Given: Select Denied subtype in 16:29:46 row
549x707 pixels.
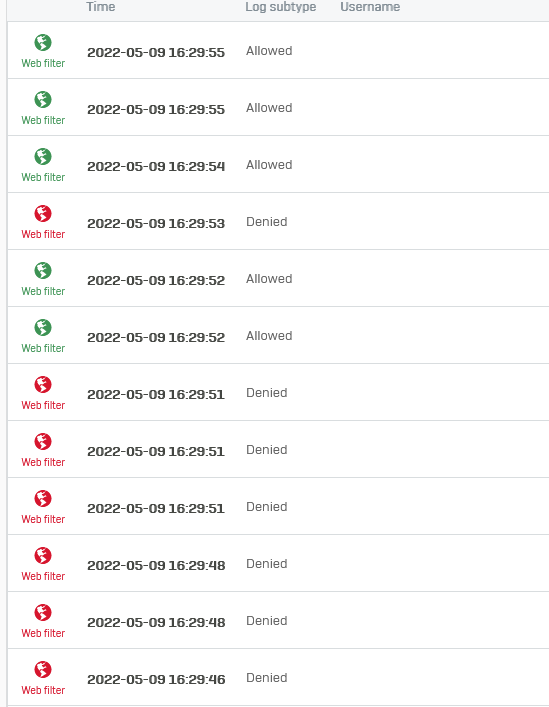Looking at the screenshot, I should pos(266,677).
